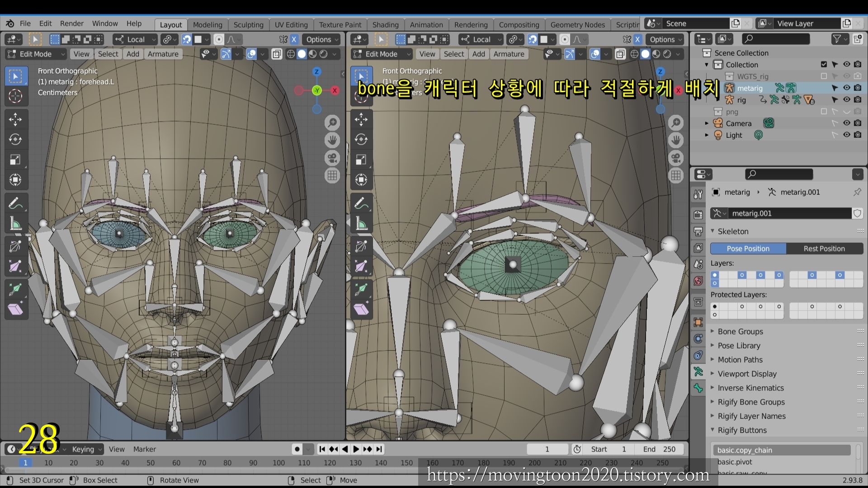Switch skeleton to Pose Position
This screenshot has height=488, width=868.
(x=748, y=249)
